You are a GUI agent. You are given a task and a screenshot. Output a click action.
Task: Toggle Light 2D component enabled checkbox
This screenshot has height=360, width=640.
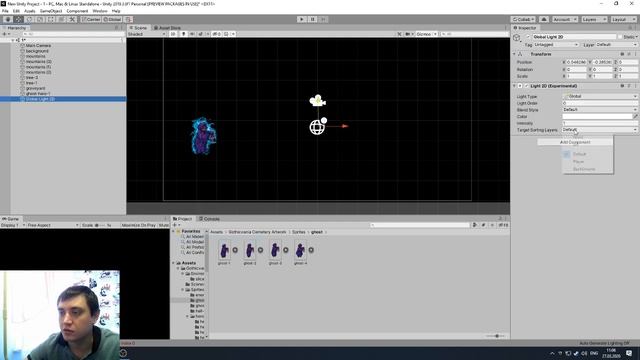click(526, 86)
